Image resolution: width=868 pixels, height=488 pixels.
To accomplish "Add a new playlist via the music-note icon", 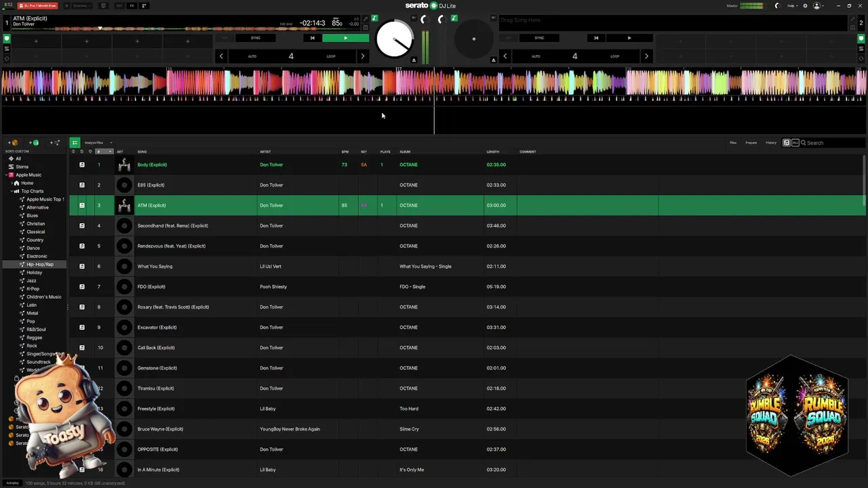I will [56, 143].
